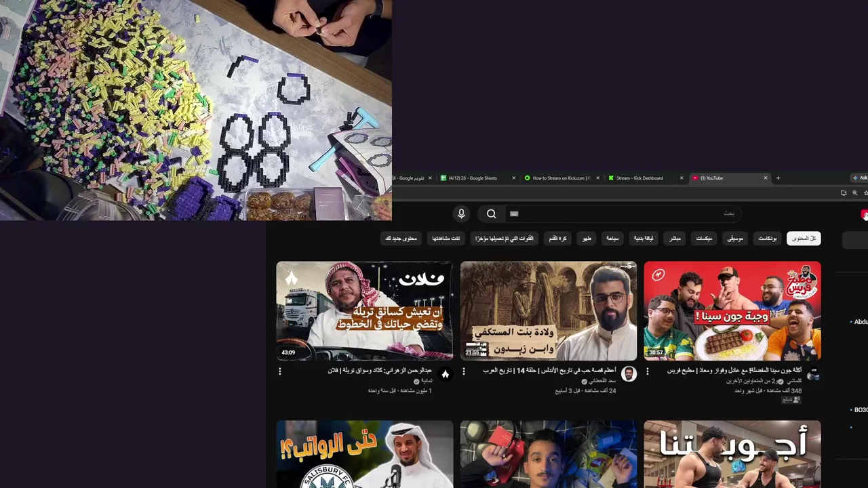This screenshot has height=488, width=868.
Task: Click the Ask Gemini button in browser
Action: (860, 178)
